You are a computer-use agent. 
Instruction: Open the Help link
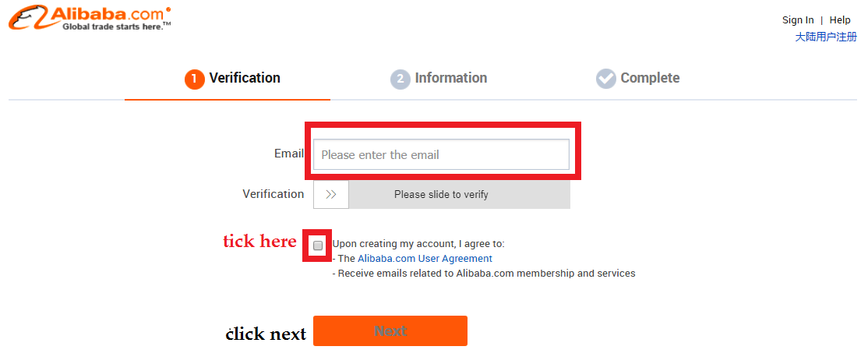coord(840,20)
